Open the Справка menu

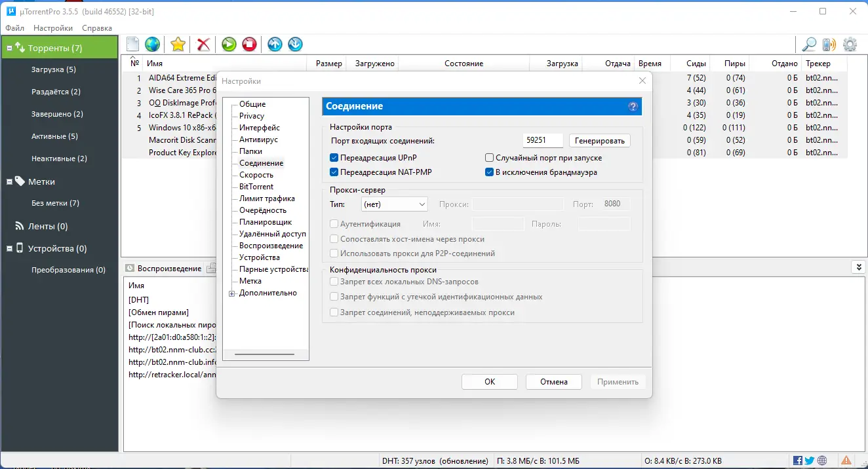[97, 28]
